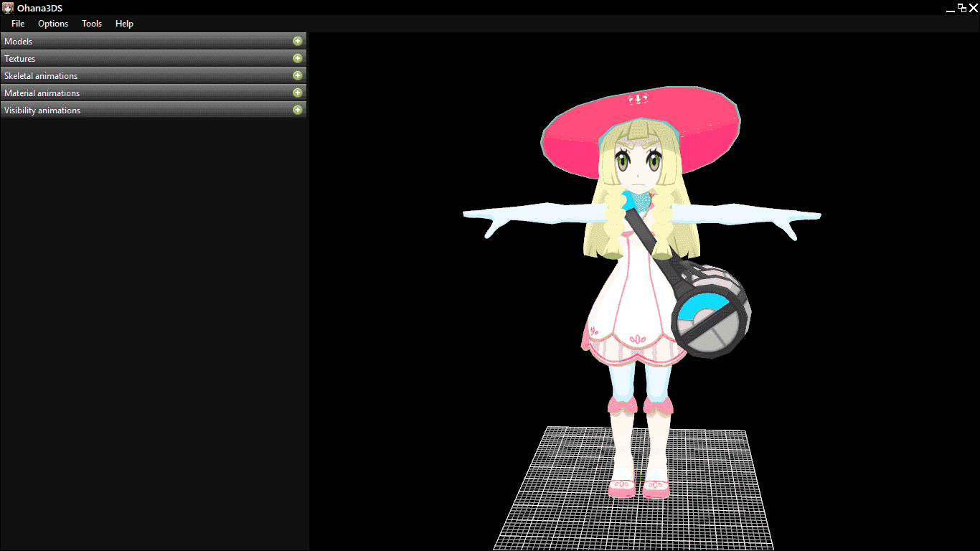Open the File menu
This screenshot has height=551, width=980.
[18, 24]
